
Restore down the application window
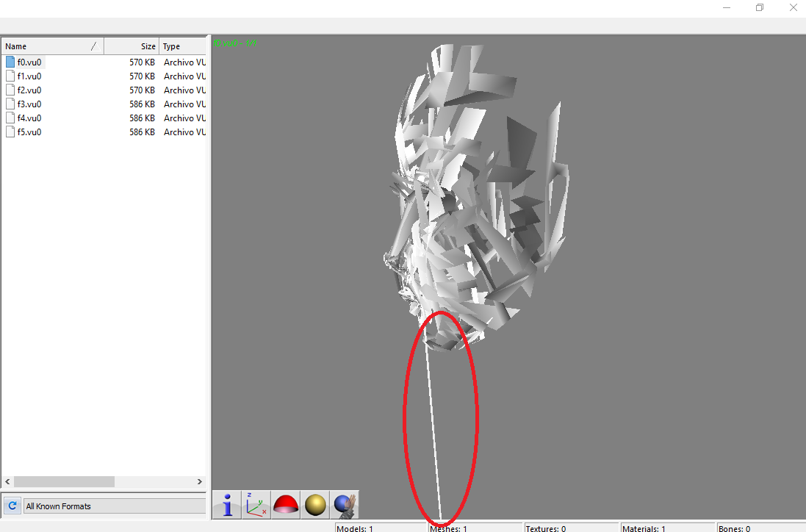point(760,7)
